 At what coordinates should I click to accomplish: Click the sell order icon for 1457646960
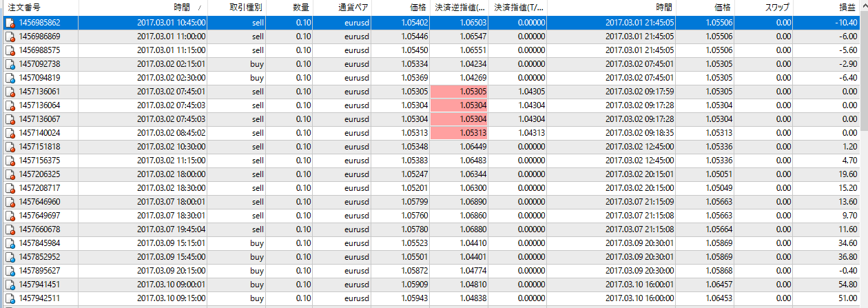[x=10, y=202]
